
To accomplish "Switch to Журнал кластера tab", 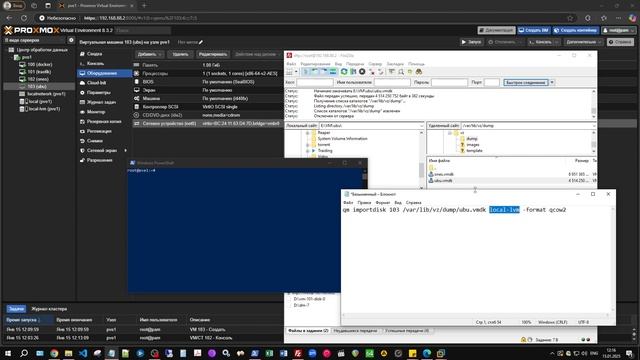I will pos(49,309).
